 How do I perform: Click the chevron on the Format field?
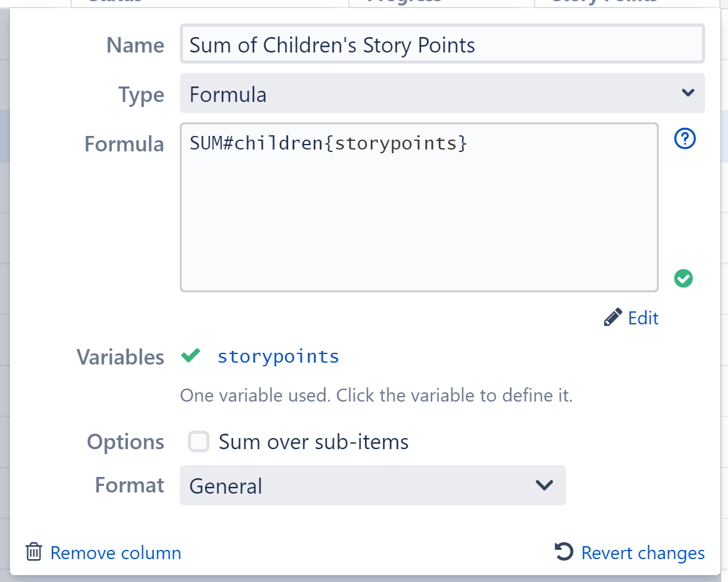pos(544,486)
